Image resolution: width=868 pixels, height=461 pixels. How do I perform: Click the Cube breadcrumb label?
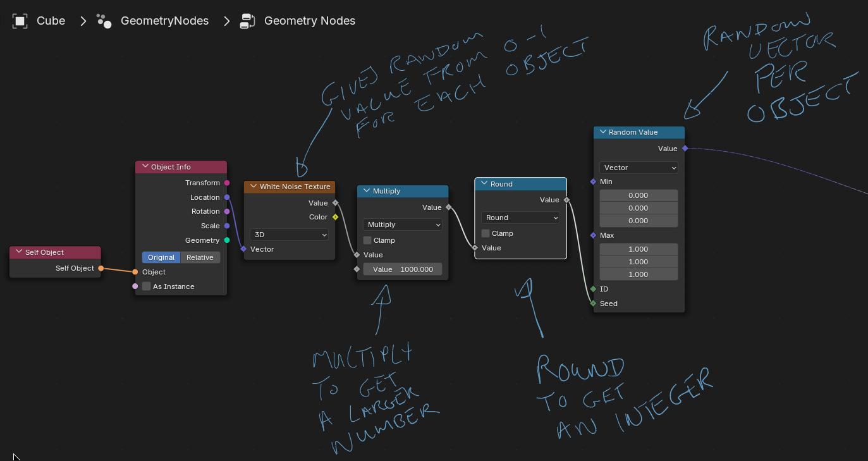tap(51, 21)
